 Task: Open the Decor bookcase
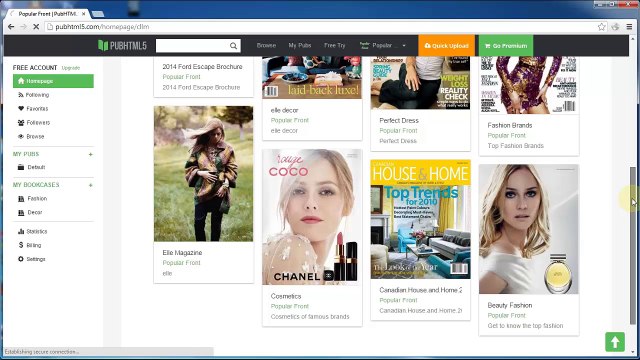(x=30, y=212)
